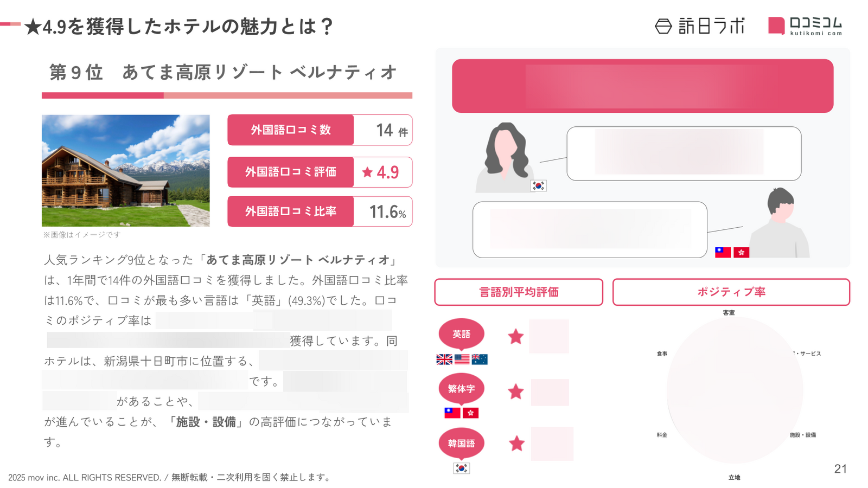Click the 英語 speech bubble
868x488 pixels.
[x=461, y=334]
